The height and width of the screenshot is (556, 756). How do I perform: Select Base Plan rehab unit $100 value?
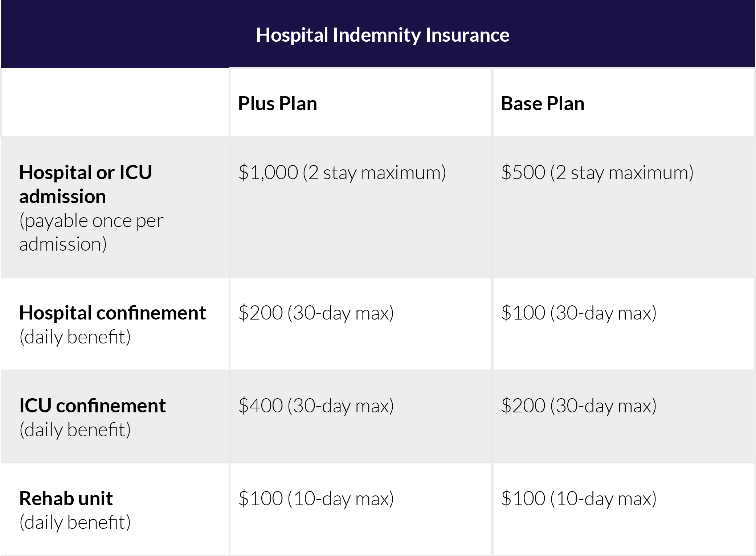pos(579,498)
